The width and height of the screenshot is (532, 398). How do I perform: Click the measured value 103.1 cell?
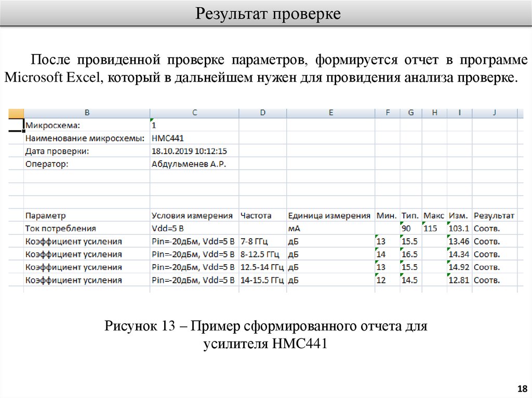(x=459, y=228)
